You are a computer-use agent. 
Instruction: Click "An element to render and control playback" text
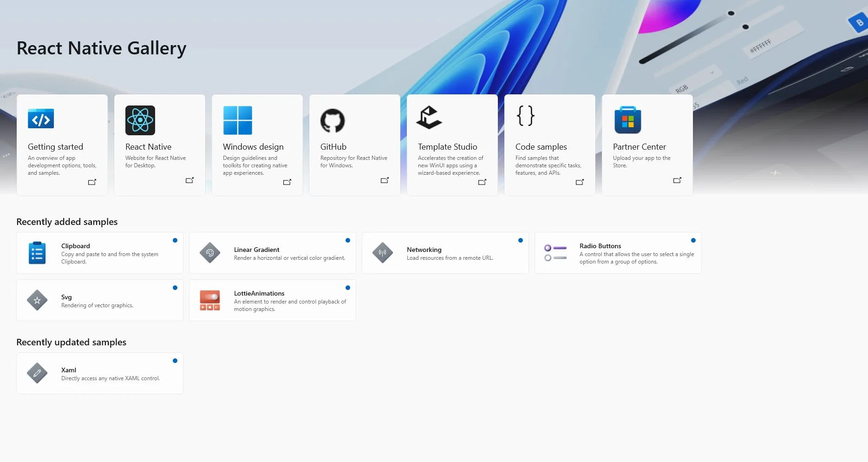coord(290,305)
